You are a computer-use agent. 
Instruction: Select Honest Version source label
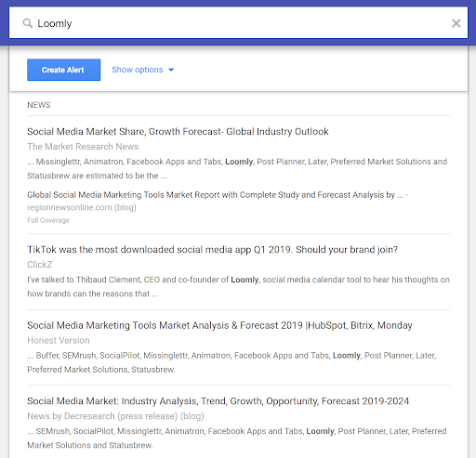[x=59, y=340]
